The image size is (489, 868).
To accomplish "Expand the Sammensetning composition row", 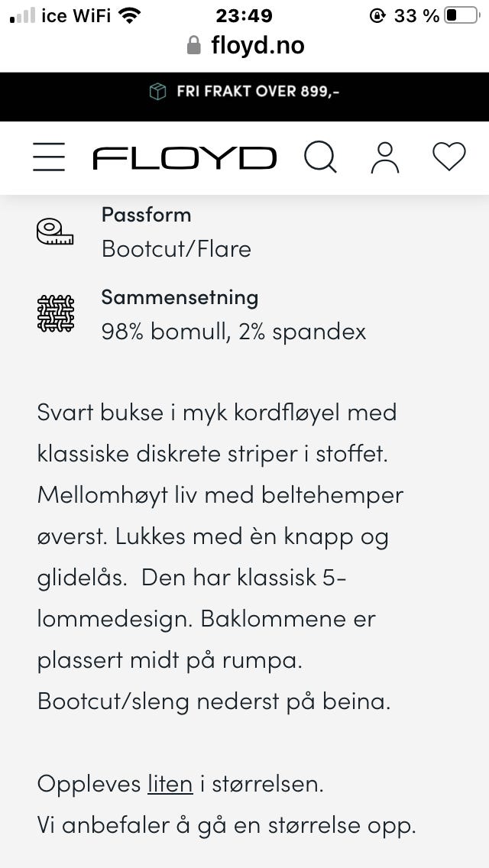I will tap(180, 297).
